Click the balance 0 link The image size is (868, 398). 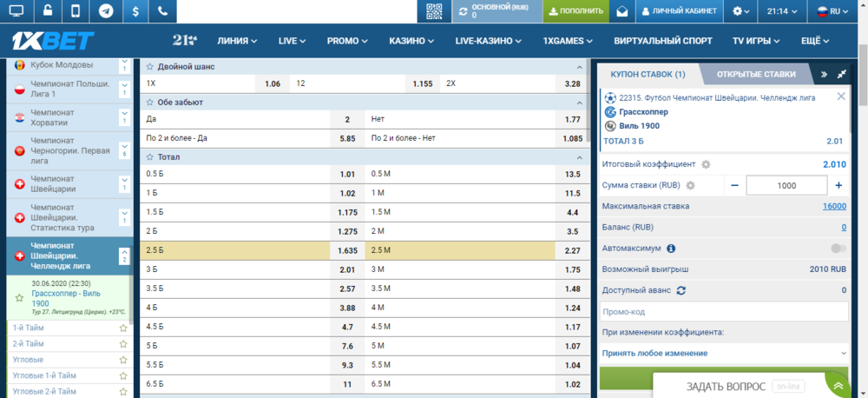[844, 228]
